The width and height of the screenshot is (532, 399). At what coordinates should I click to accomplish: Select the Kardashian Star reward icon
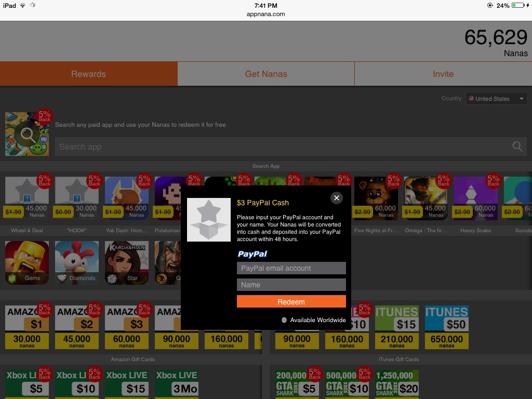click(x=127, y=263)
